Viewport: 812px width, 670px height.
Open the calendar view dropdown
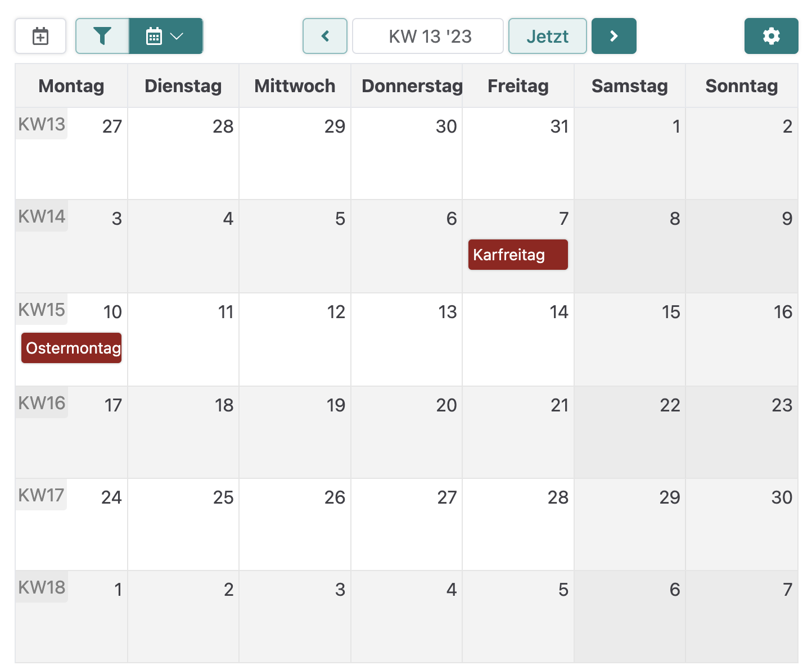166,37
